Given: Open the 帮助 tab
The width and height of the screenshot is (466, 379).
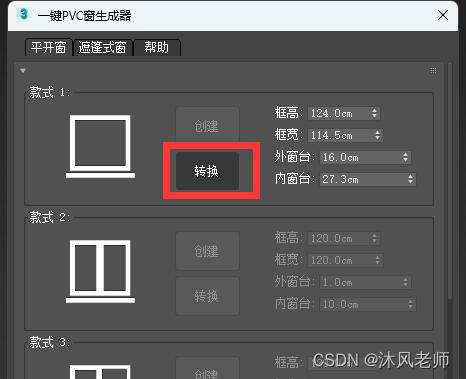Looking at the screenshot, I should [157, 47].
